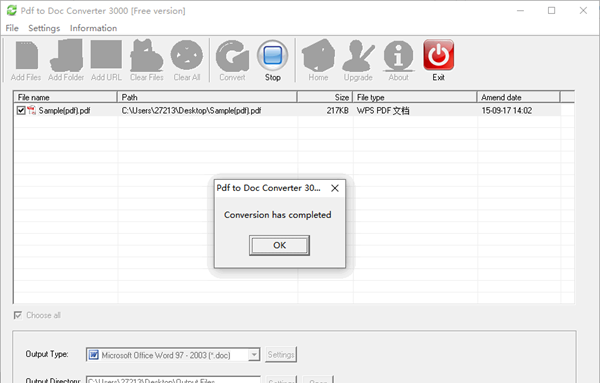
Task: Close the Conversion has completed dialog
Action: pos(335,188)
